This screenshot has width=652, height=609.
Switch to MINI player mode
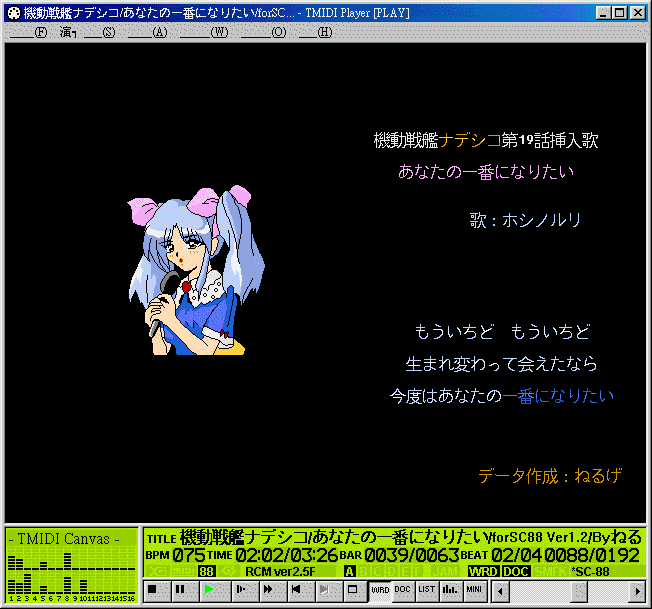475,591
